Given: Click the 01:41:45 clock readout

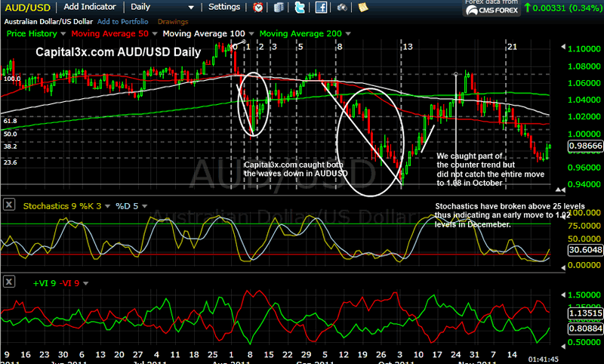Looking at the screenshot, I should [543, 359].
